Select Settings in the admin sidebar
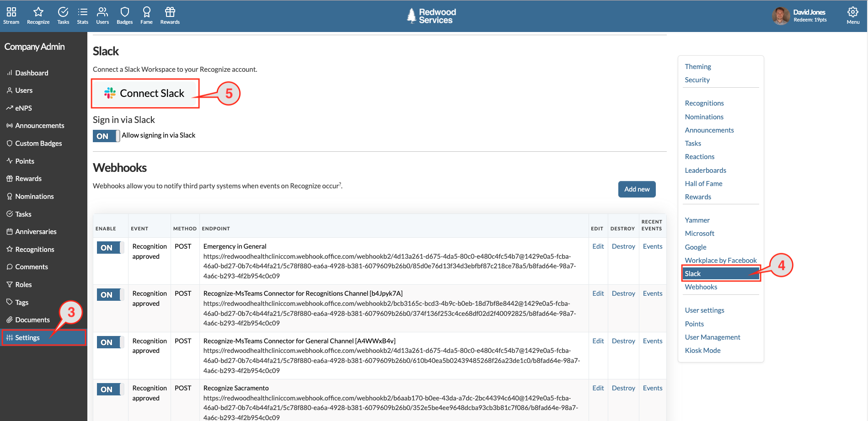Screen dimensions: 868x421 [44, 338]
